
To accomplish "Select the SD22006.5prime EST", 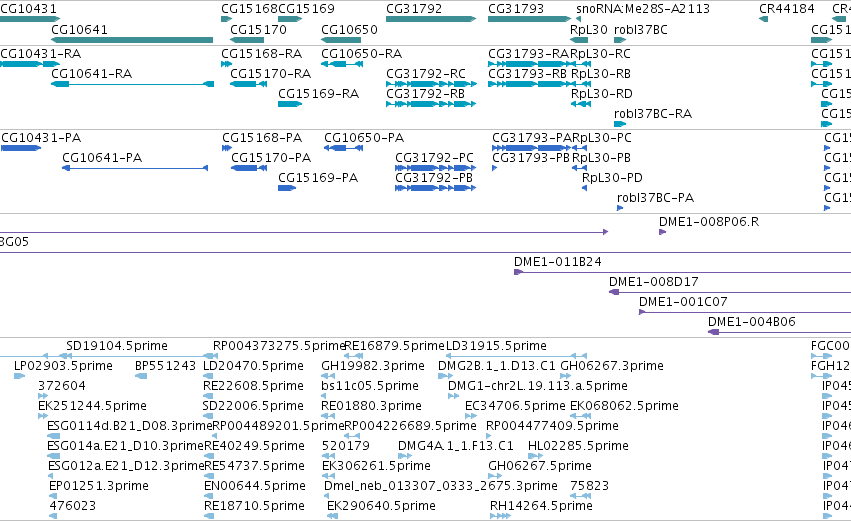I will pos(208,416).
